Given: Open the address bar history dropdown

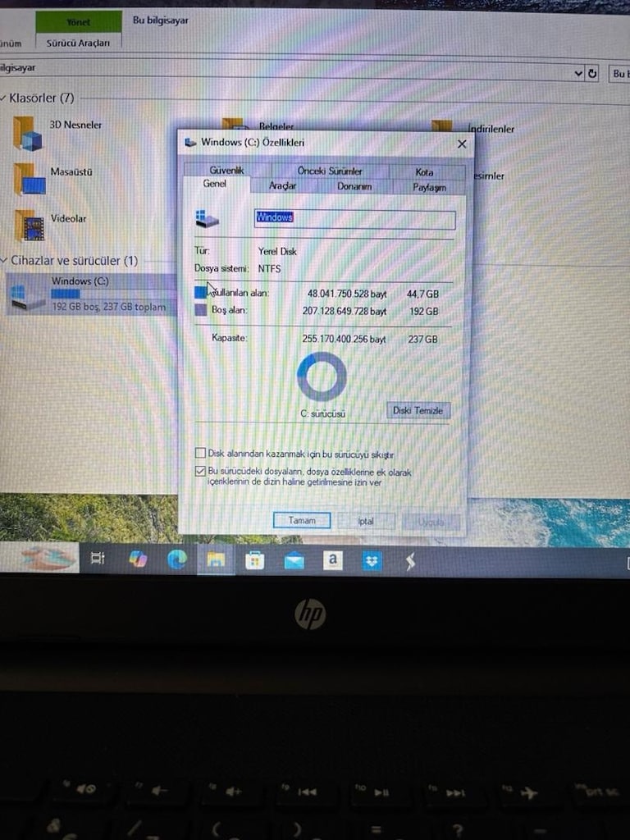Looking at the screenshot, I should pyautogui.click(x=578, y=73).
